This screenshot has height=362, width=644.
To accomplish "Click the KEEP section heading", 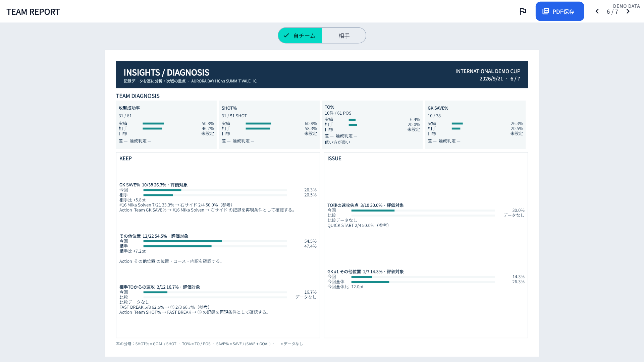I will point(125,158).
